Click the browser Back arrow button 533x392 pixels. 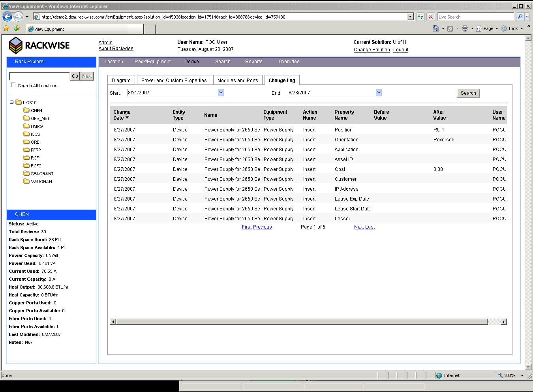click(7, 17)
